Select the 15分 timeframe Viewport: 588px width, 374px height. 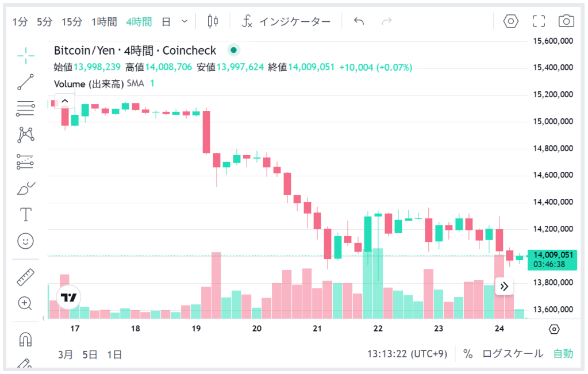[x=72, y=22]
